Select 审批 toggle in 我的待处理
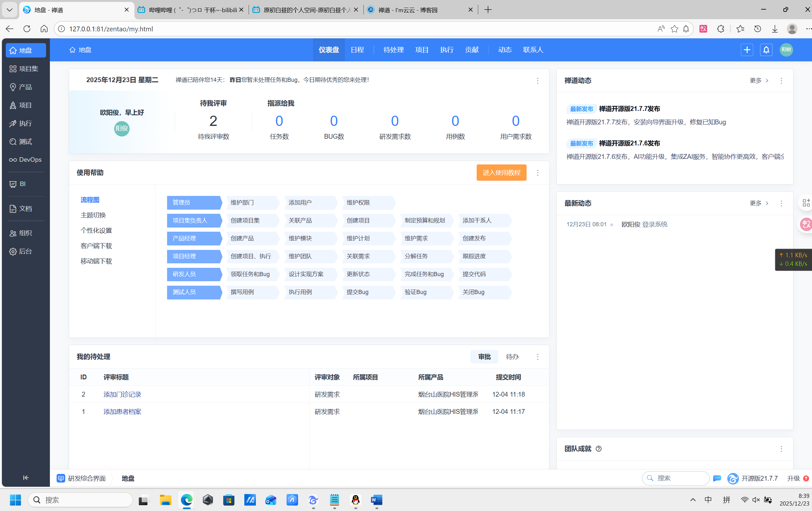This screenshot has height=511, width=812. [484, 357]
